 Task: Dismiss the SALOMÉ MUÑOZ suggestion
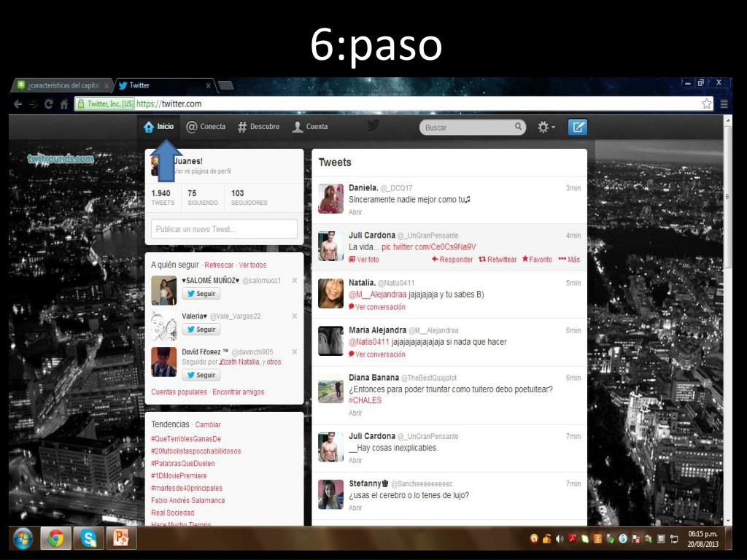click(295, 281)
